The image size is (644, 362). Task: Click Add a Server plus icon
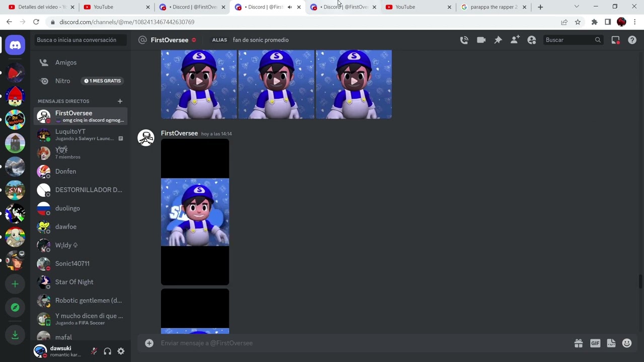[x=15, y=284]
